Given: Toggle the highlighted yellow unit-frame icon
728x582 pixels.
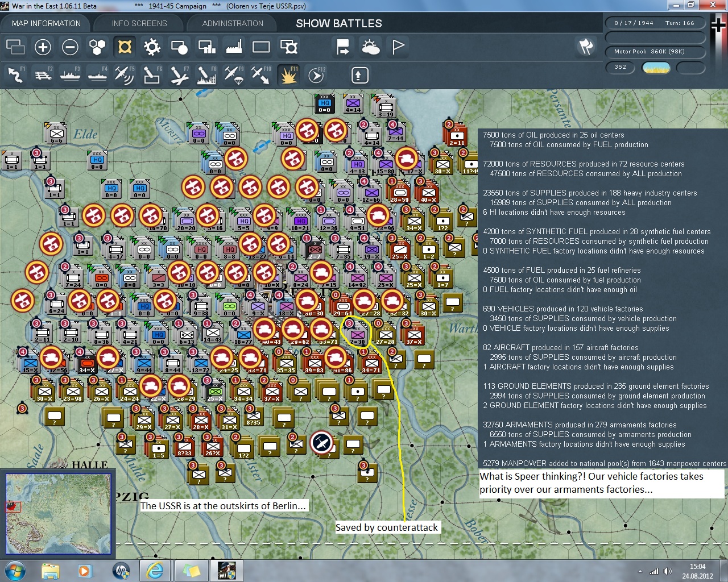Looking at the screenshot, I should point(125,47).
